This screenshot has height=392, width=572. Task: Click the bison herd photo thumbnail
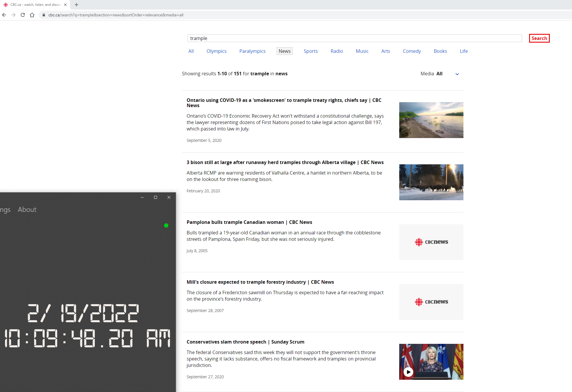(431, 182)
